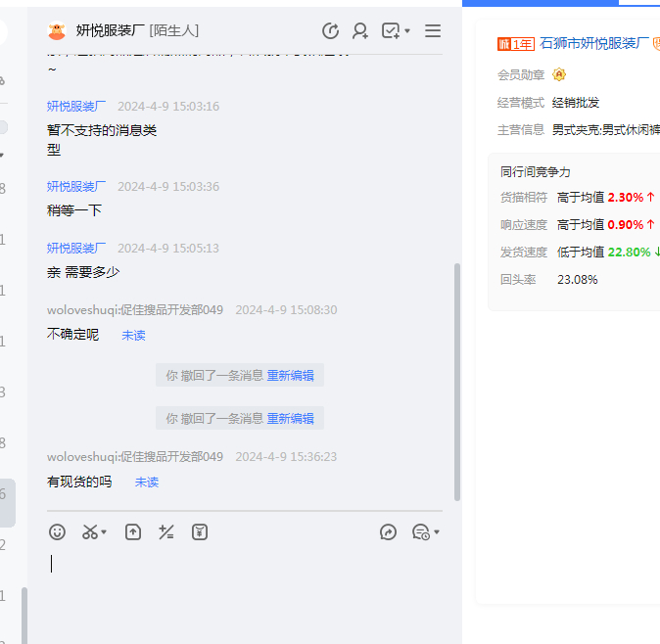Screen dimensions: 660x644
Task: Expand the checkmark task dropdown in header
Action: [407, 32]
